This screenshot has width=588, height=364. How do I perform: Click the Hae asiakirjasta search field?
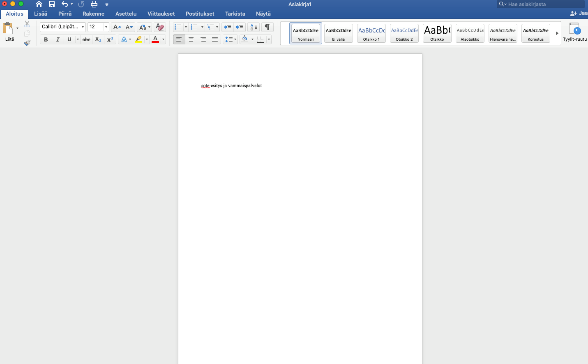click(541, 4)
